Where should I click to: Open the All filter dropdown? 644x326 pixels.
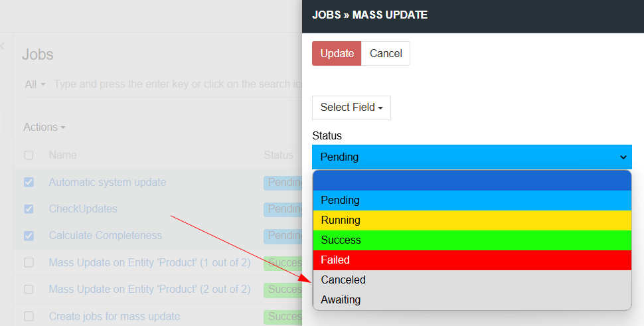click(35, 84)
